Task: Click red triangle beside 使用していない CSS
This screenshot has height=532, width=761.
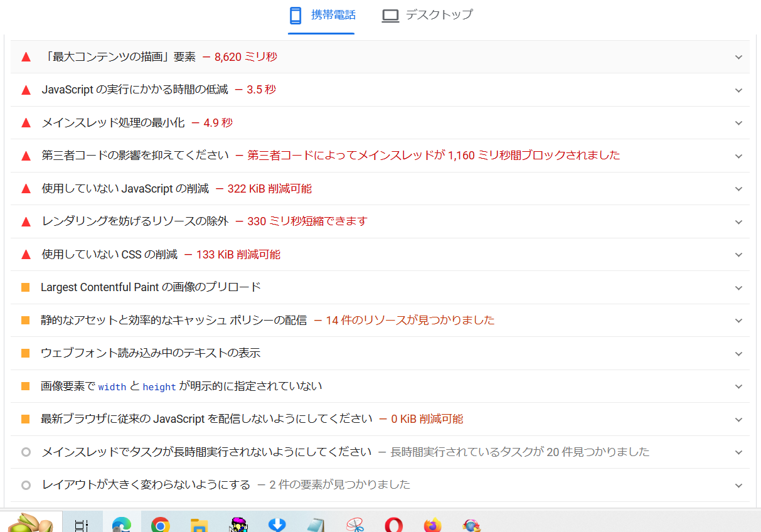Action: (26, 255)
